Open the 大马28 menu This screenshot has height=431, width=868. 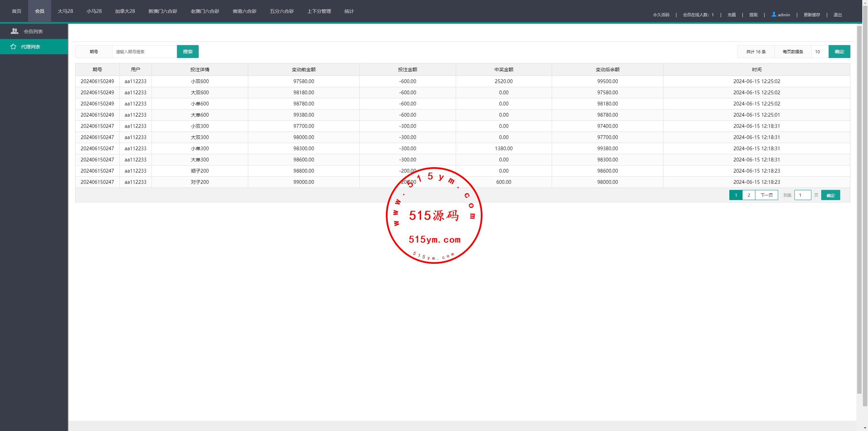point(65,11)
